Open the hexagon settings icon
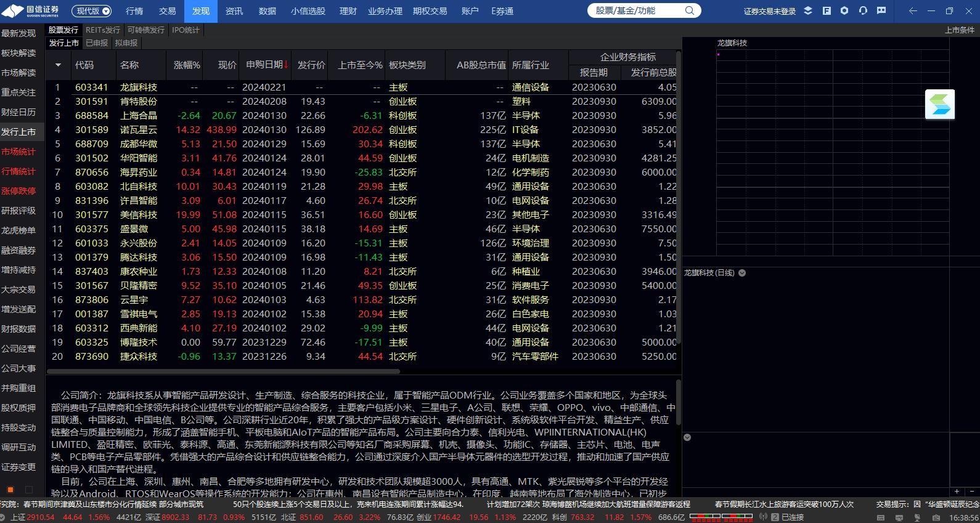The height and width of the screenshot is (523, 980). click(844, 11)
